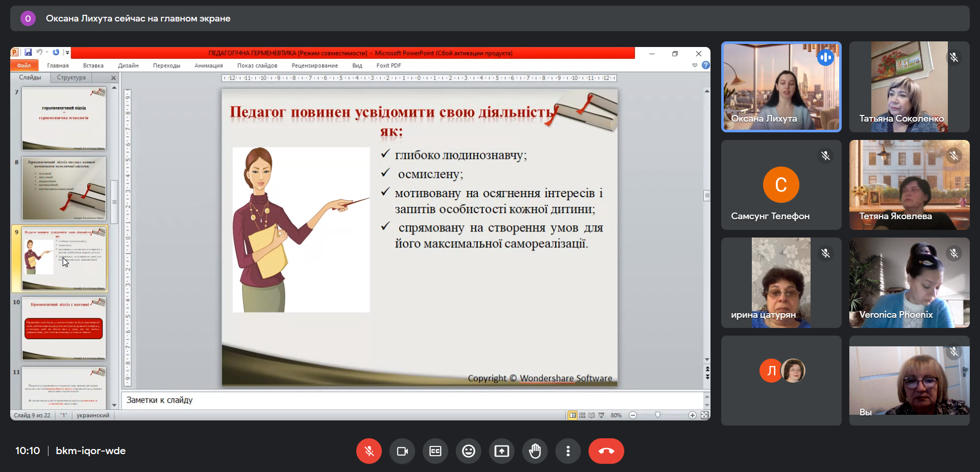The image size is (980, 472).
Task: Adjust the zoom slider handle
Action: pos(658,415)
